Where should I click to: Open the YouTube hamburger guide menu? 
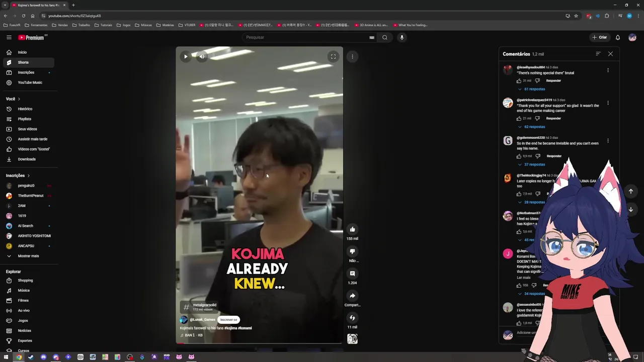click(9, 37)
